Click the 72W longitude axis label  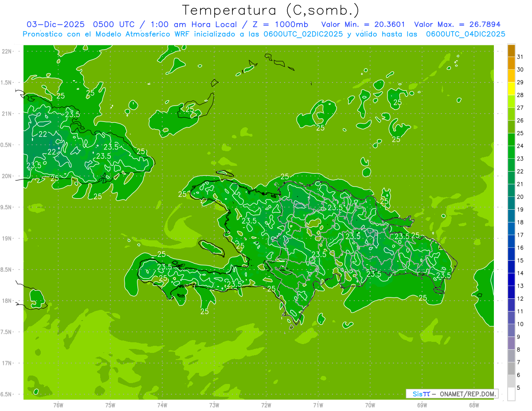(266, 405)
